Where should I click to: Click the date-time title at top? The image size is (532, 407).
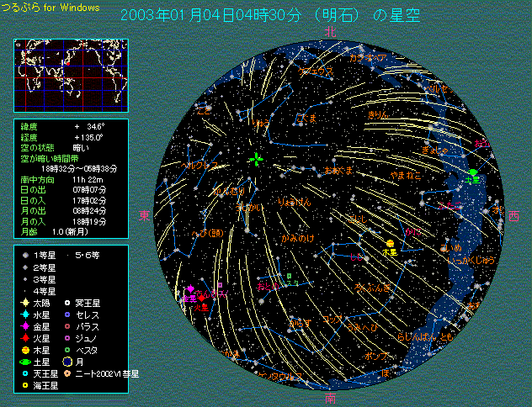pyautogui.click(x=269, y=16)
